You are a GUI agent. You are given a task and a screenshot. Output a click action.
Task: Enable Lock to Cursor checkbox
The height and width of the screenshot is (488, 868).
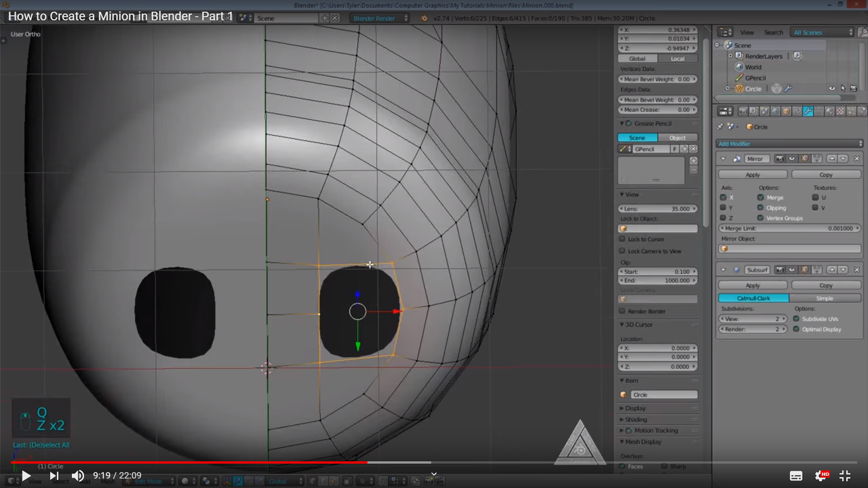coord(622,239)
